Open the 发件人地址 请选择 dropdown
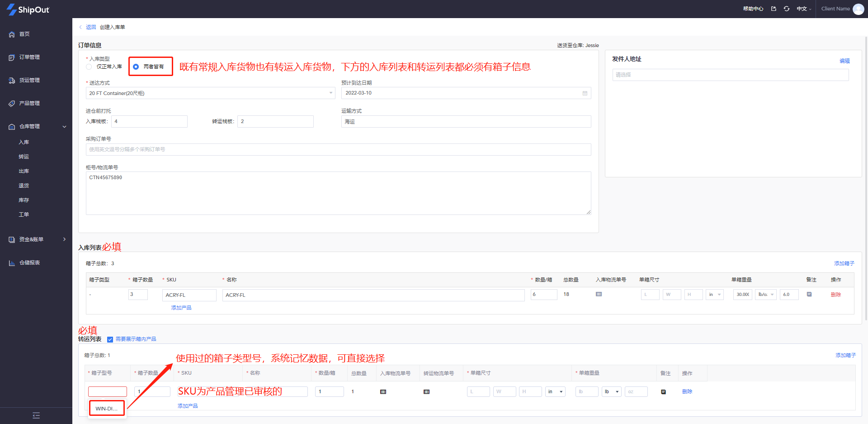This screenshot has height=424, width=868. pos(730,75)
